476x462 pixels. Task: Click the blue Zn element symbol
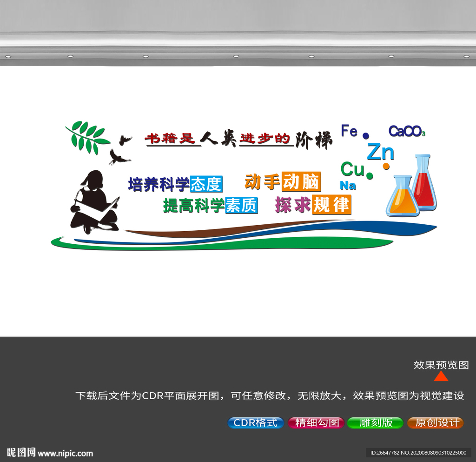tap(381, 152)
